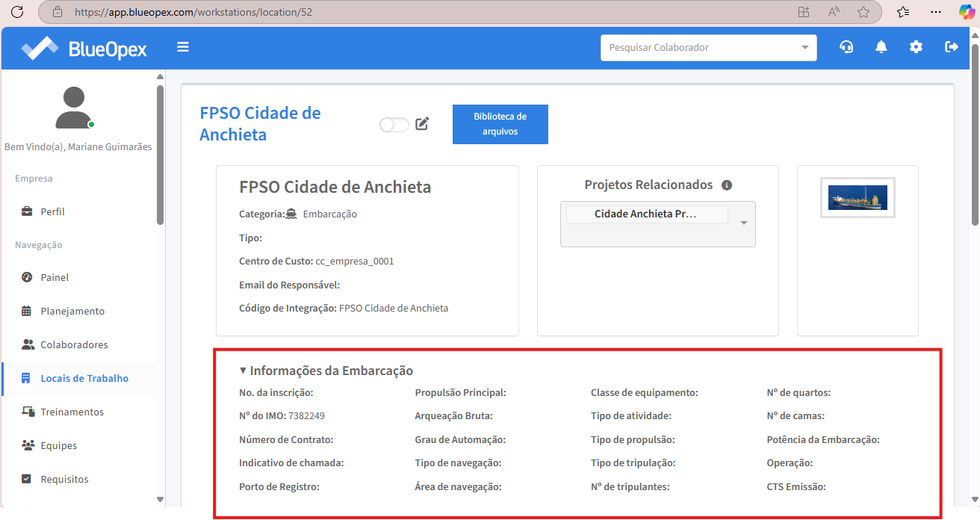Open the support headset icon
Image resolution: width=980 pixels, height=520 pixels.
(846, 47)
